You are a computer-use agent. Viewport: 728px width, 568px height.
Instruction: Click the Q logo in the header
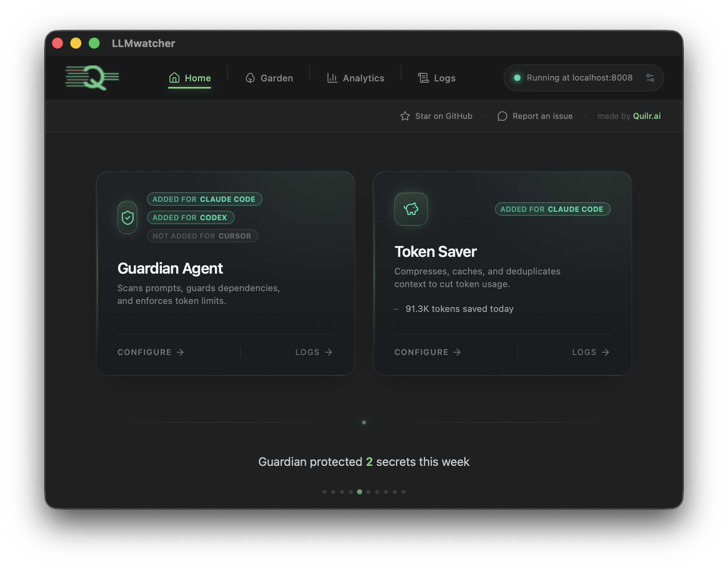[x=92, y=78]
